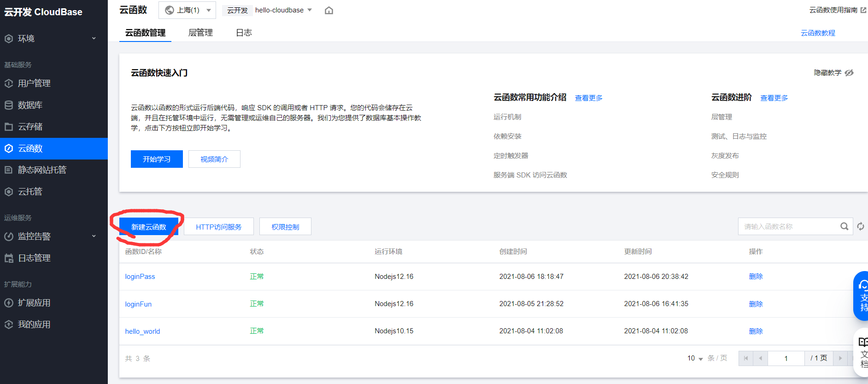Open 依赖安装 help link

coord(507,136)
